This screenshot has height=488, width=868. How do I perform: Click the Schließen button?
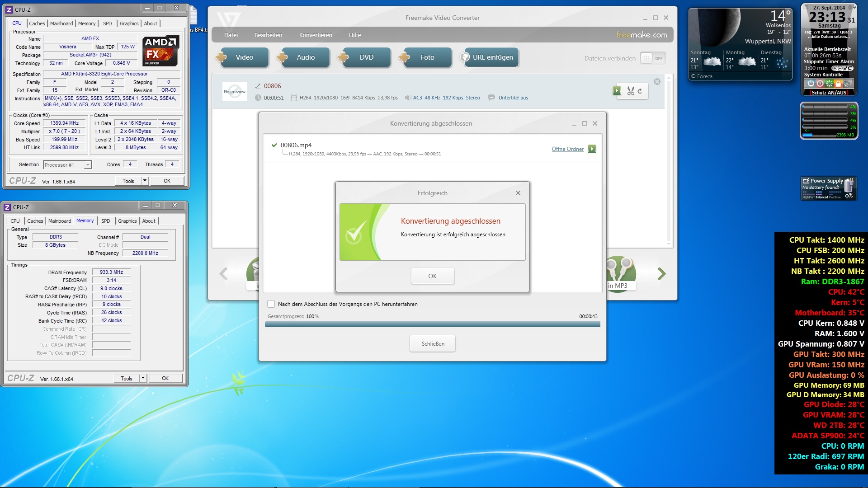click(432, 344)
